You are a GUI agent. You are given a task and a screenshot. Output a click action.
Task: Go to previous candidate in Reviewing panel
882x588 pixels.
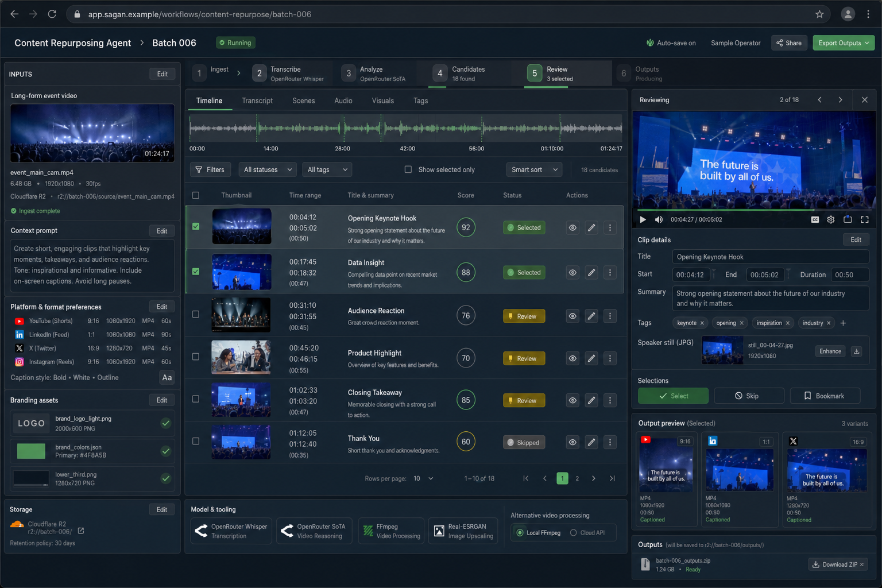[x=820, y=100]
